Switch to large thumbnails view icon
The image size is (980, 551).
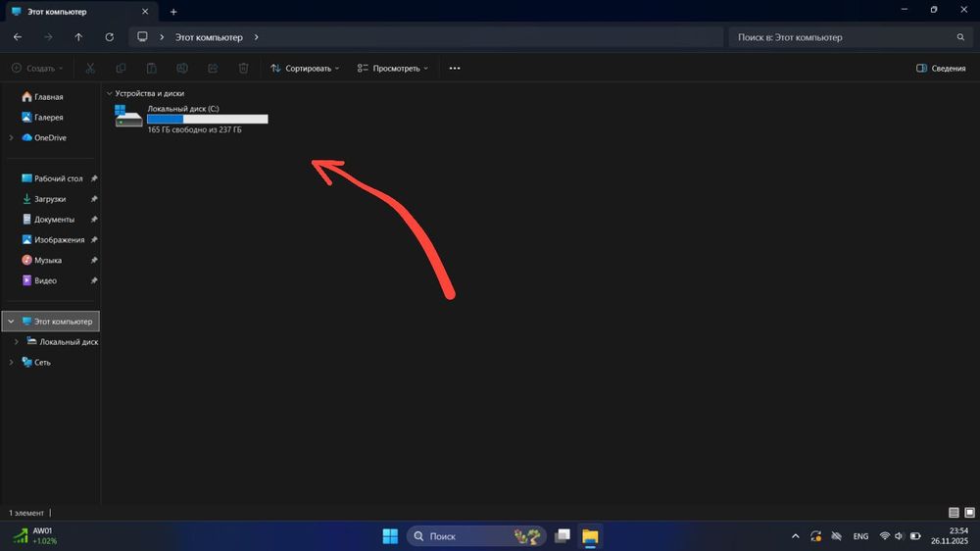tap(969, 512)
